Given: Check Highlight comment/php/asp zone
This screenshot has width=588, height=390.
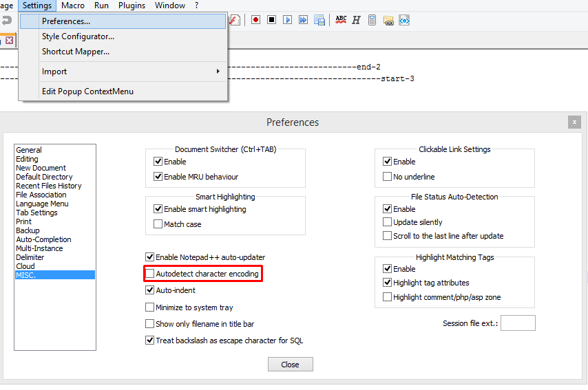Looking at the screenshot, I should point(387,297).
